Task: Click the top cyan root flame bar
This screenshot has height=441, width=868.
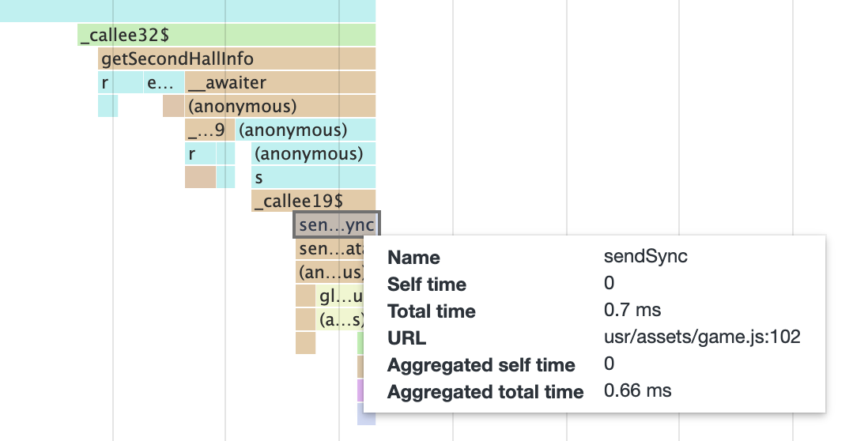Action: click(x=187, y=11)
